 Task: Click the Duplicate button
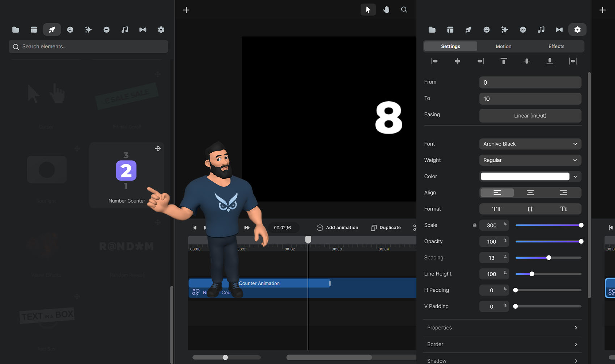tap(386, 228)
